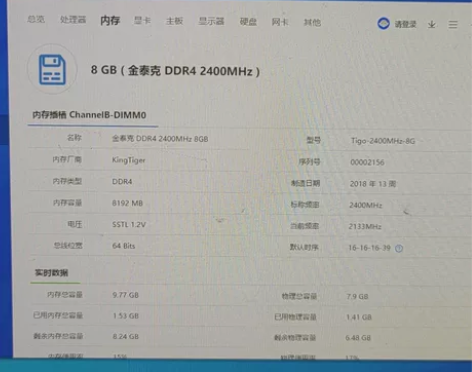Click the blue memory module icon
Image resolution: width=472 pixels, height=372 pixels.
tap(52, 69)
